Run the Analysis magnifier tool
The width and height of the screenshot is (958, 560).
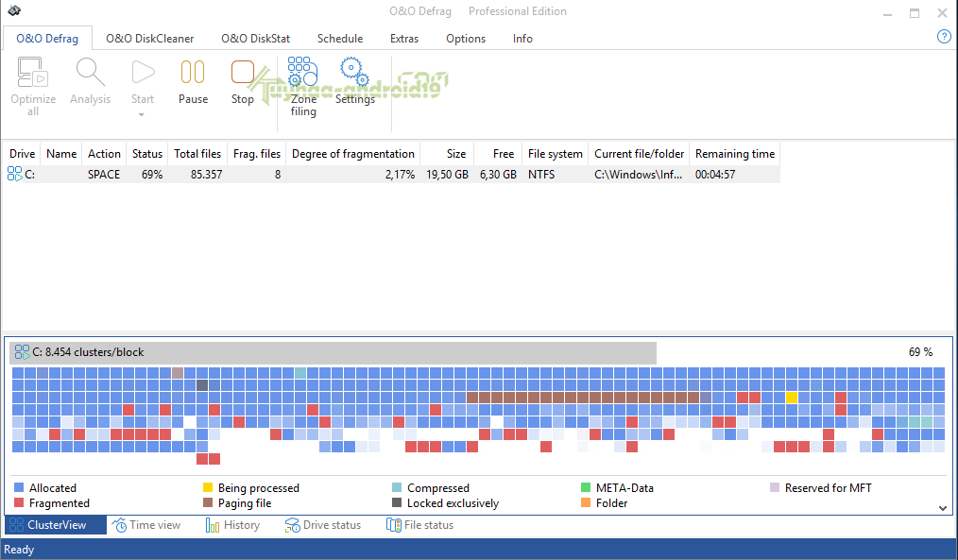pos(90,72)
